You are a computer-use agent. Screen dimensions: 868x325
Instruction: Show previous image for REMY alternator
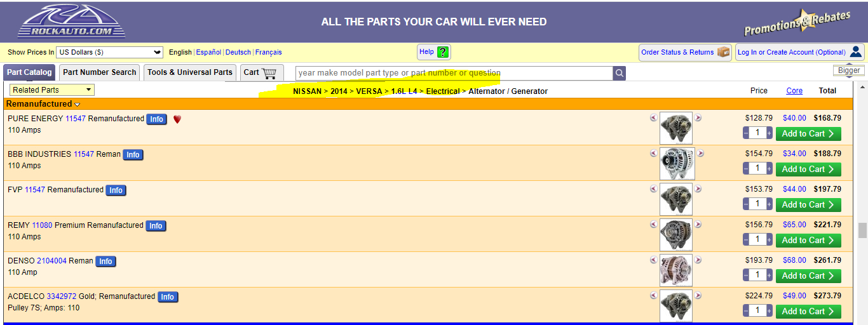pos(654,224)
